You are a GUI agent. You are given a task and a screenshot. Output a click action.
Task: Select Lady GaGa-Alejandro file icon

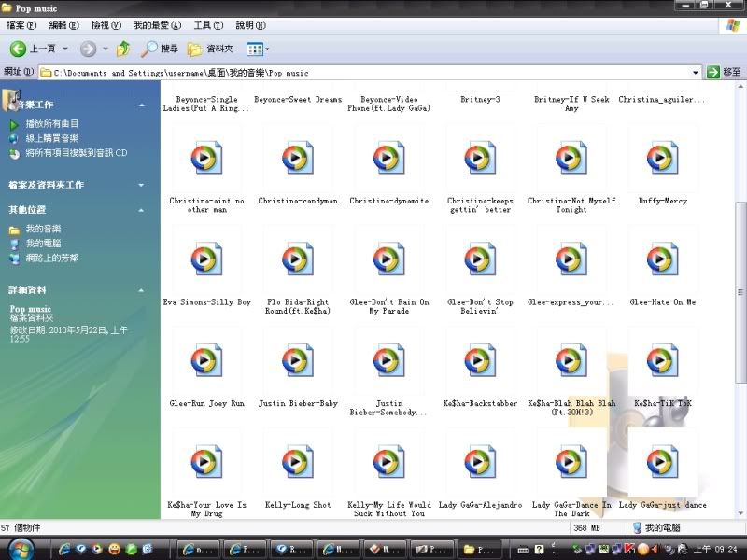(x=480, y=461)
